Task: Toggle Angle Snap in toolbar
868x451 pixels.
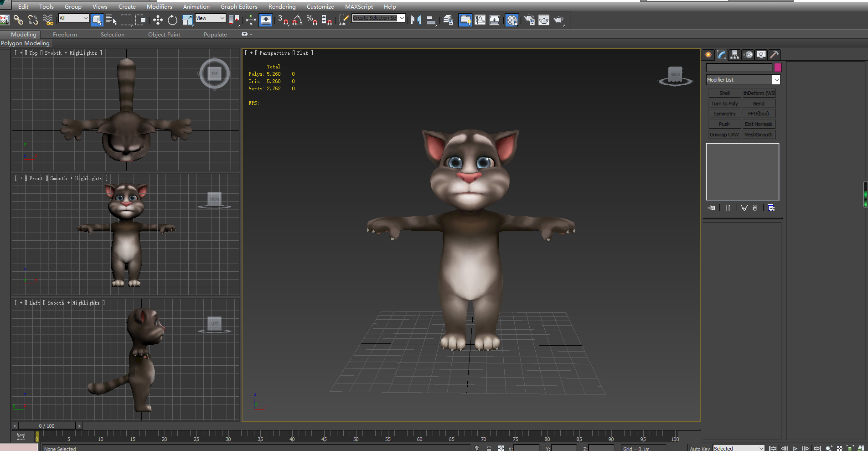Action: coord(297,20)
